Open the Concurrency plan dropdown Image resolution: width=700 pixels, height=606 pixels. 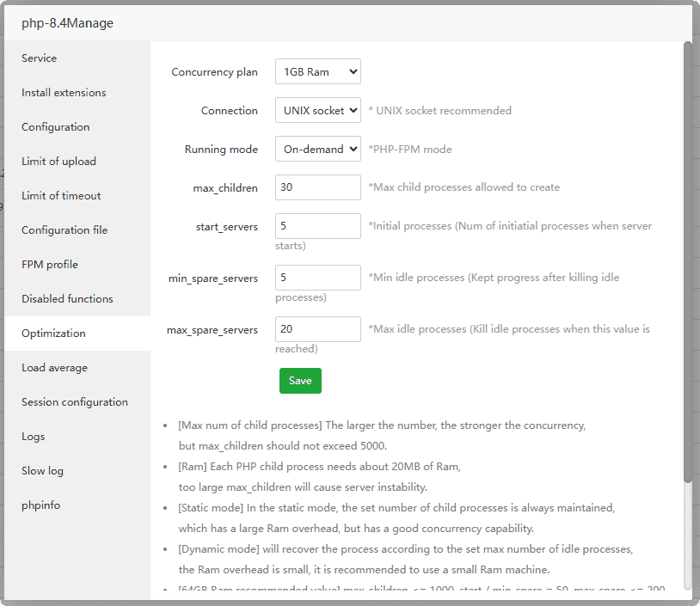pyautogui.click(x=317, y=72)
